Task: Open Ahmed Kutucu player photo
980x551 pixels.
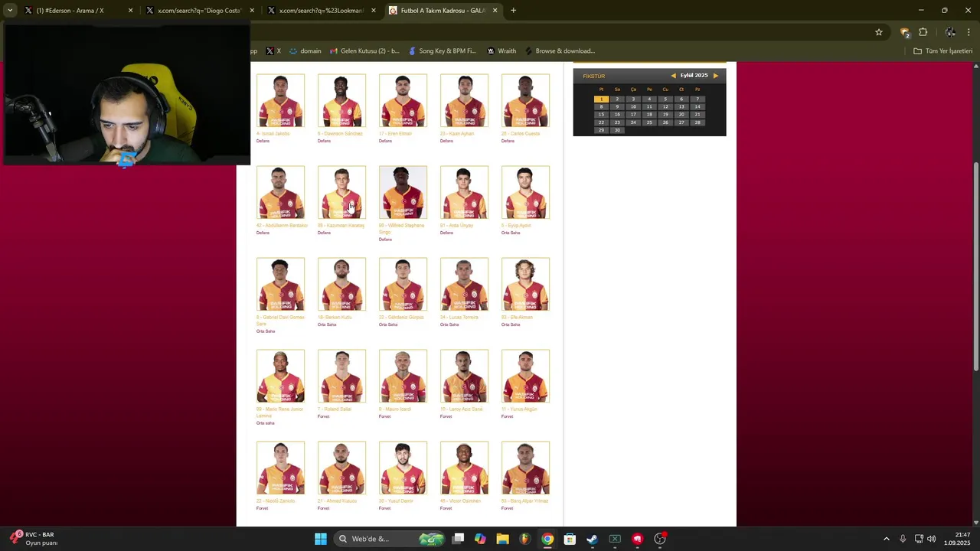Action: [341, 468]
